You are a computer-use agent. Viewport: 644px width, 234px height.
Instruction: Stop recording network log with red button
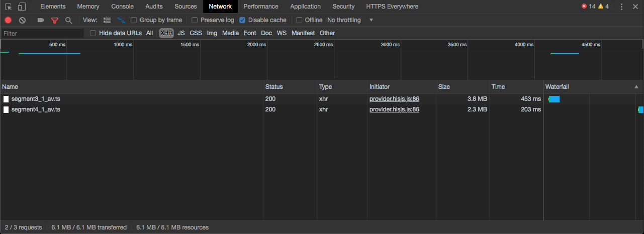pyautogui.click(x=8, y=20)
